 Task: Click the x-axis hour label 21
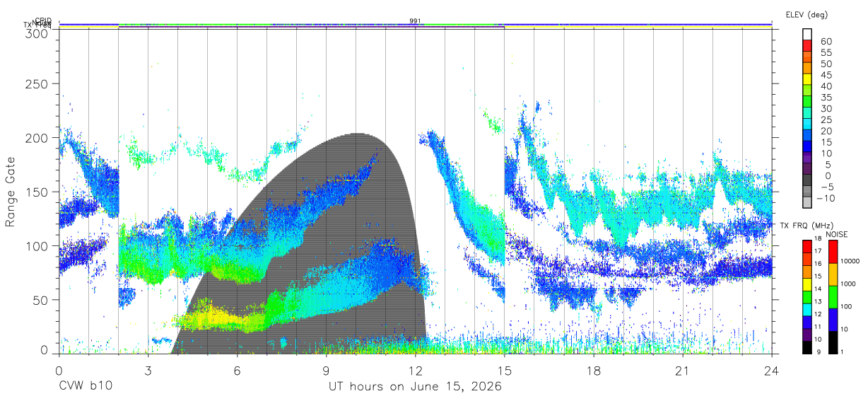pos(683,371)
